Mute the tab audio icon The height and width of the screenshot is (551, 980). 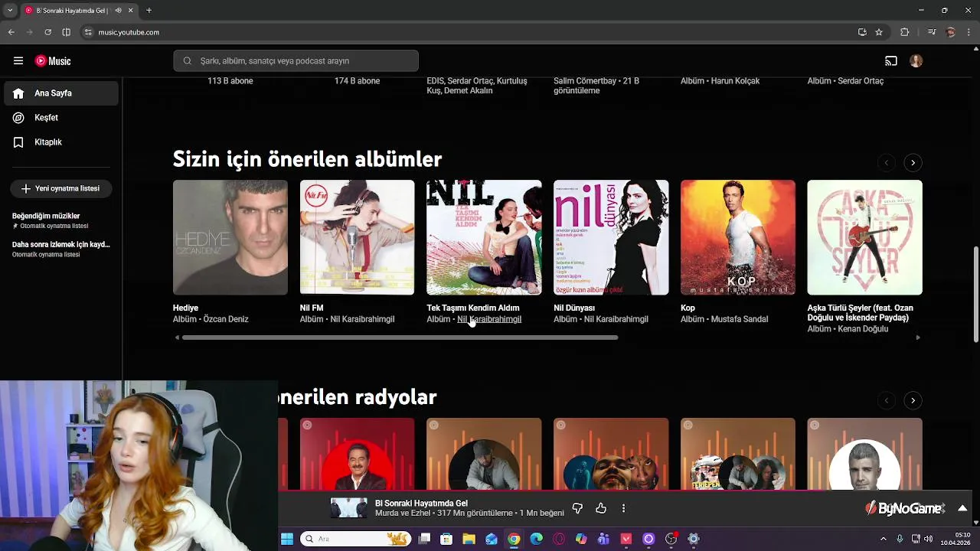click(118, 11)
